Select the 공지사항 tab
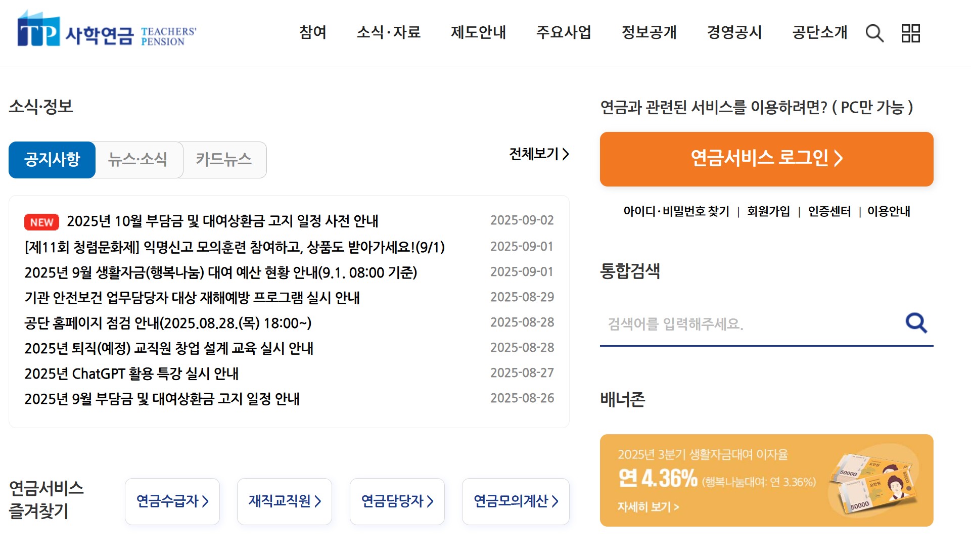The image size is (971, 560). click(52, 160)
